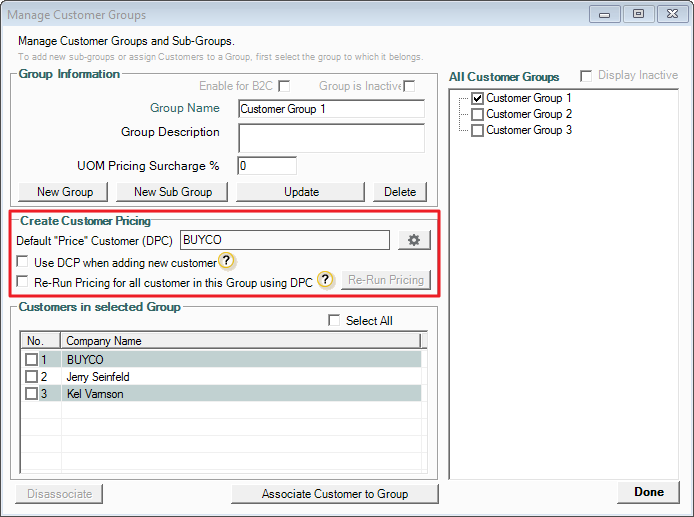Tick the Select All checkbox
The height and width of the screenshot is (517, 694).
point(335,321)
